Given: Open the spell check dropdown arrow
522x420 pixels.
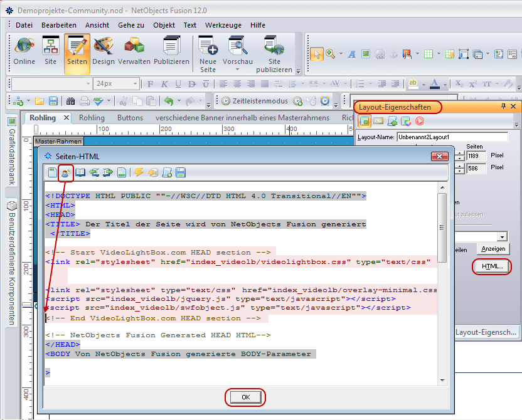Looking at the screenshot, I should 109,101.
